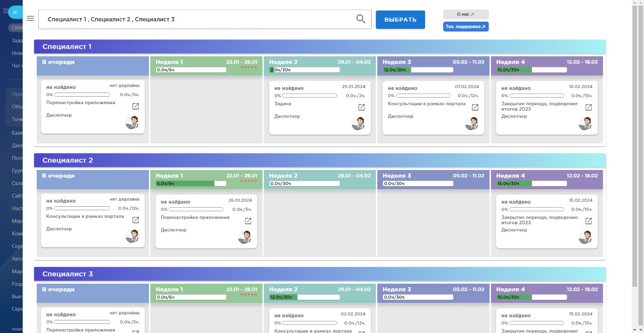644x333 pixels.
Task: Open Специалист 2 queued Консультации card link icon
Action: point(135,220)
